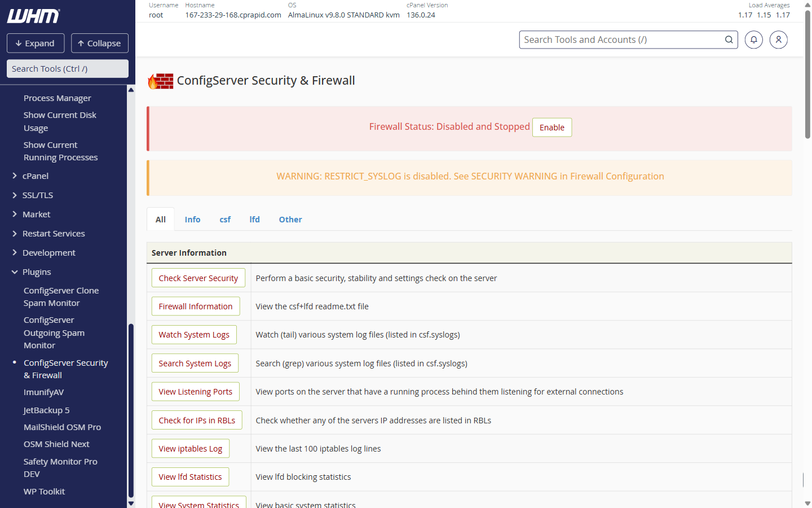Click the ConfigServer firewall logo icon

click(161, 81)
